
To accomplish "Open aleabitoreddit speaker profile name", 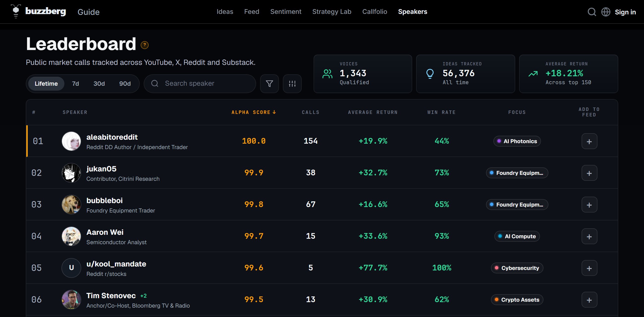I will pyautogui.click(x=112, y=137).
